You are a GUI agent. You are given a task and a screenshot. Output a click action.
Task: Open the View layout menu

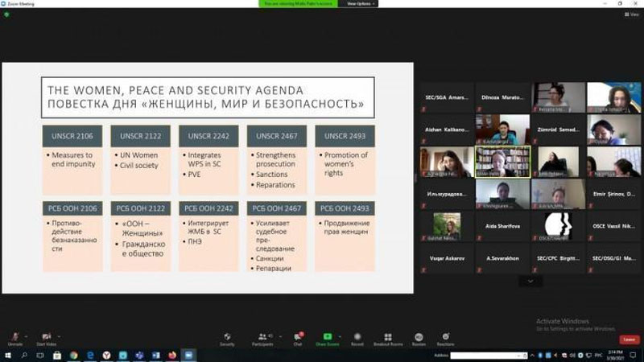(x=631, y=14)
